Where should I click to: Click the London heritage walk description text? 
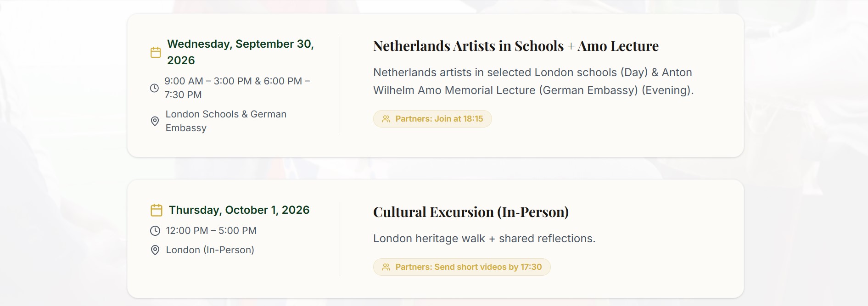[484, 239]
